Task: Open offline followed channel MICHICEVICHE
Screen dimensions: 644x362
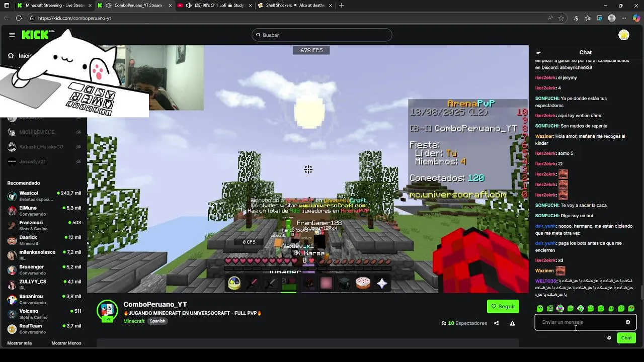Action: coord(44,132)
